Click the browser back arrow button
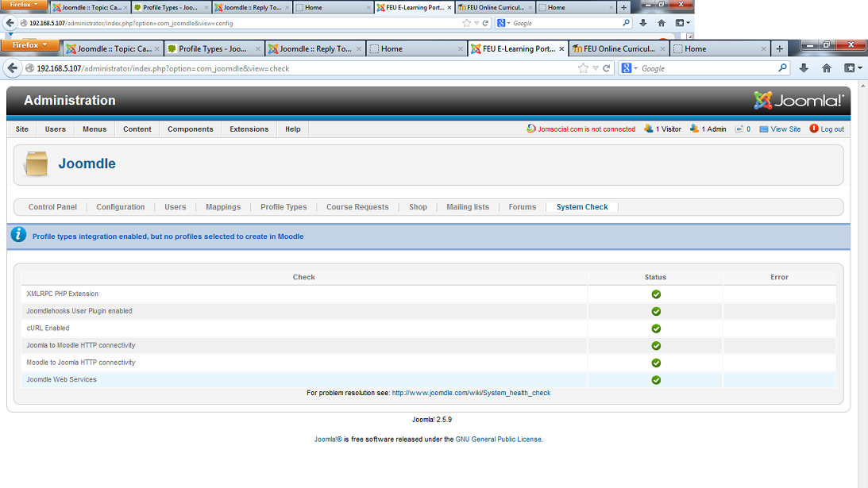 14,68
